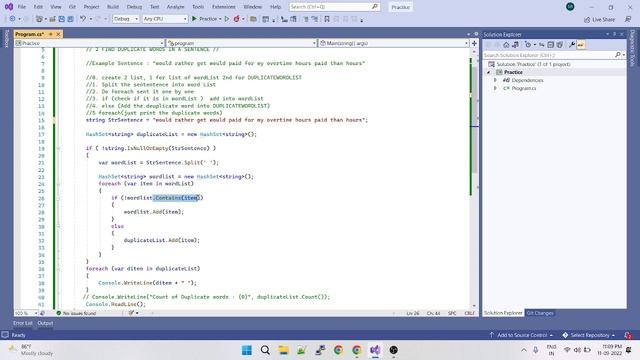Click collapse all icon in Solution Explorer

tap(551, 45)
